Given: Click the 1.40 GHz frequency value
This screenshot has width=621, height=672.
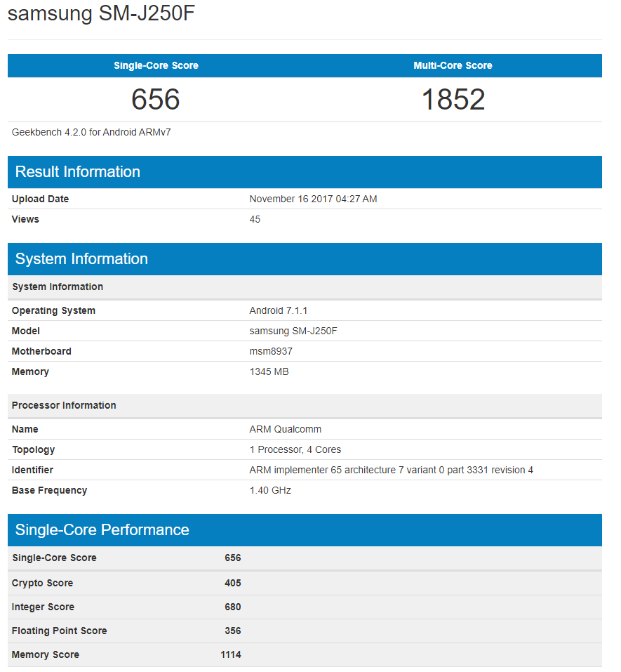Looking at the screenshot, I should point(270,490).
